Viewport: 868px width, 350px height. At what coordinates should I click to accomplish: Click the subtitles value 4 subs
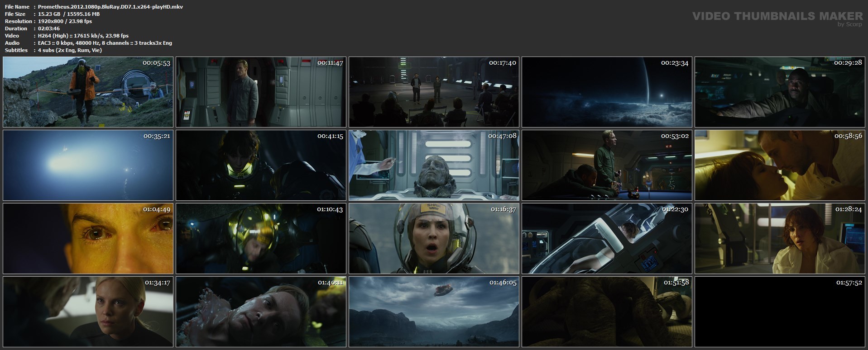click(70, 50)
